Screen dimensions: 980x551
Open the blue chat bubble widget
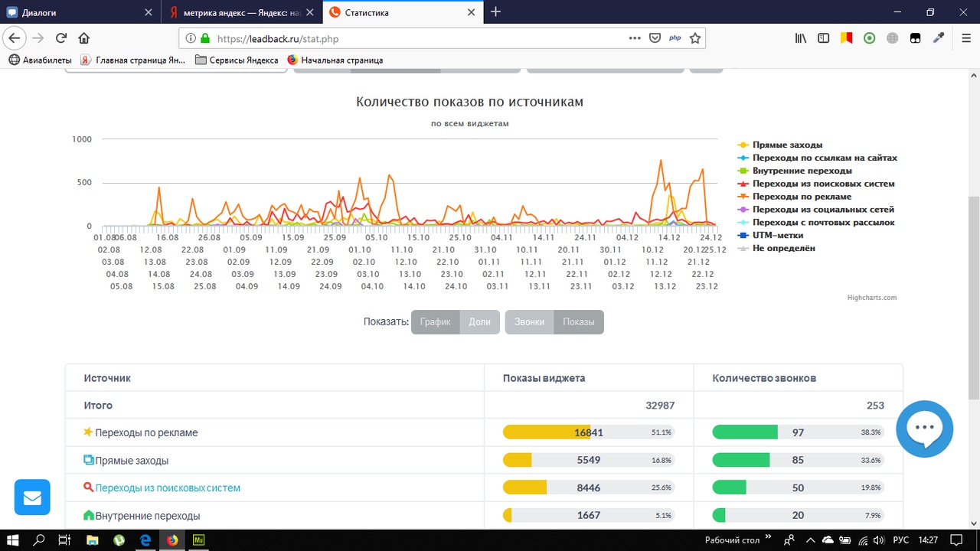tap(924, 428)
